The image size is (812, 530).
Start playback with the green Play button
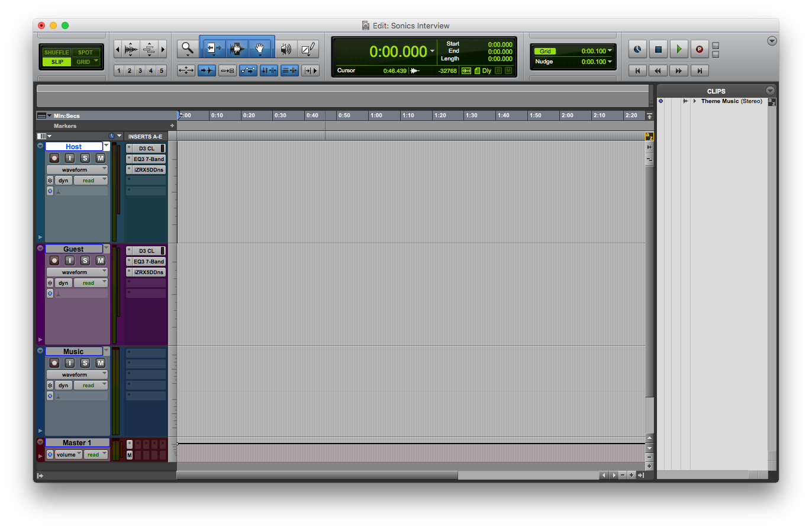(679, 49)
